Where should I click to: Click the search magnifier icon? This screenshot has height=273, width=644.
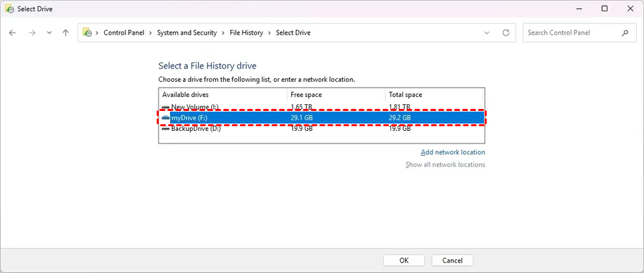coord(625,33)
